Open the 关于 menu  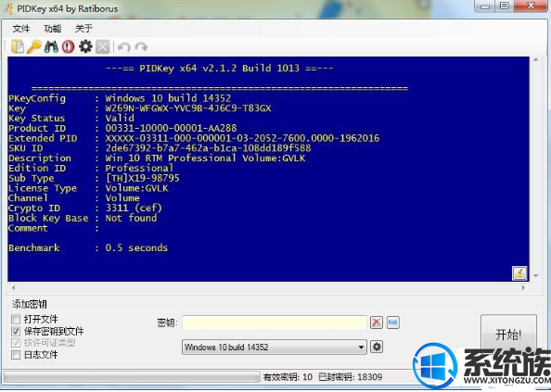(x=84, y=29)
